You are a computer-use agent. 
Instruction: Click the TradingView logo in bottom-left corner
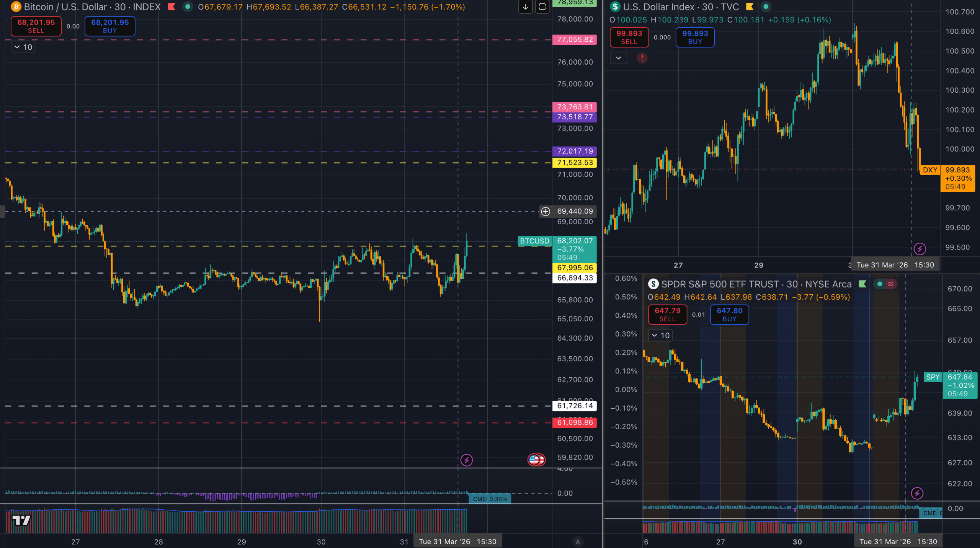21,520
